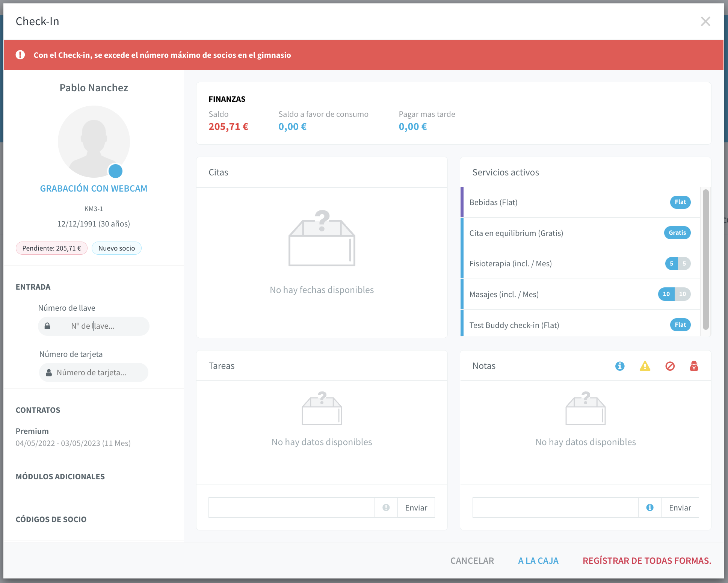Open Grabación con webcam link

(x=94, y=189)
